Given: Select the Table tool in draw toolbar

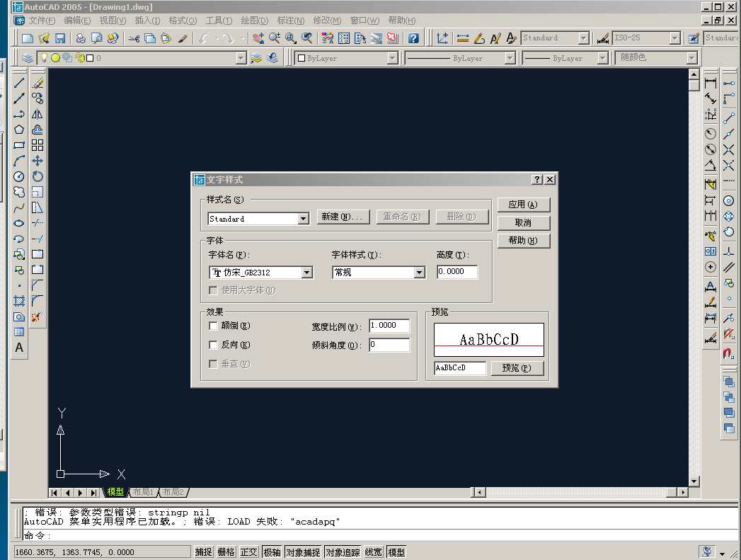Looking at the screenshot, I should (19, 332).
